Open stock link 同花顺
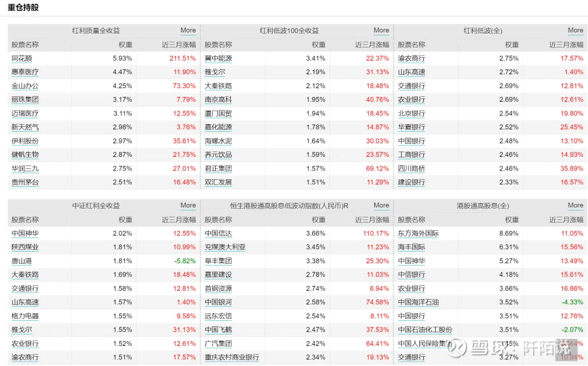This screenshot has width=588, height=366. coord(22,58)
